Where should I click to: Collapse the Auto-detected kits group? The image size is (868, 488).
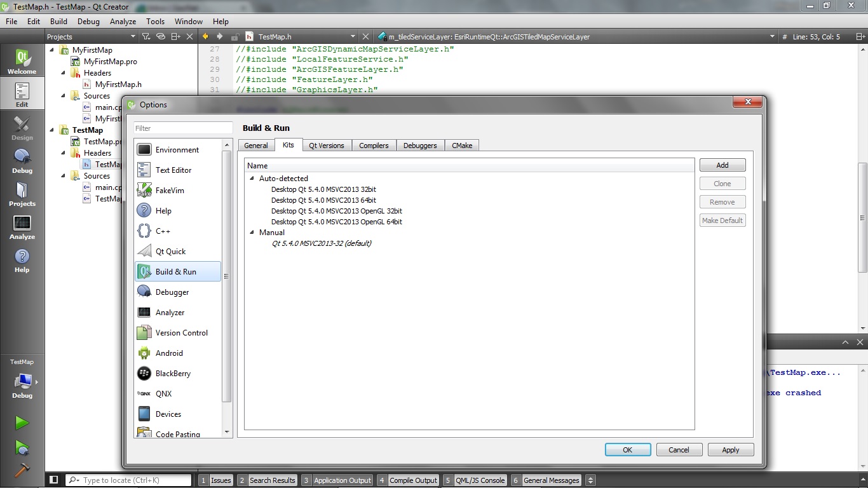pyautogui.click(x=252, y=179)
